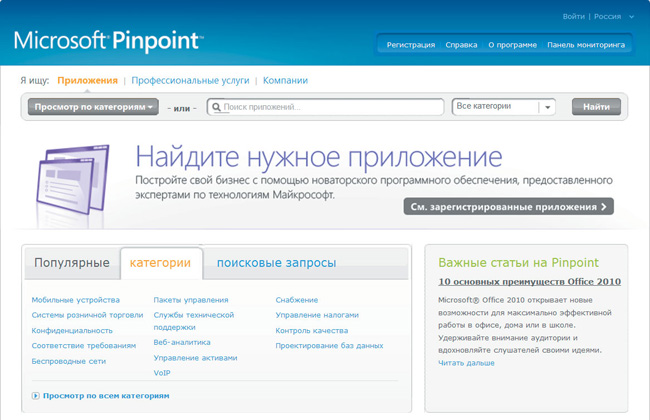The width and height of the screenshot is (650, 420).
Task: Click the Войти sign-in link
Action: pyautogui.click(x=573, y=17)
